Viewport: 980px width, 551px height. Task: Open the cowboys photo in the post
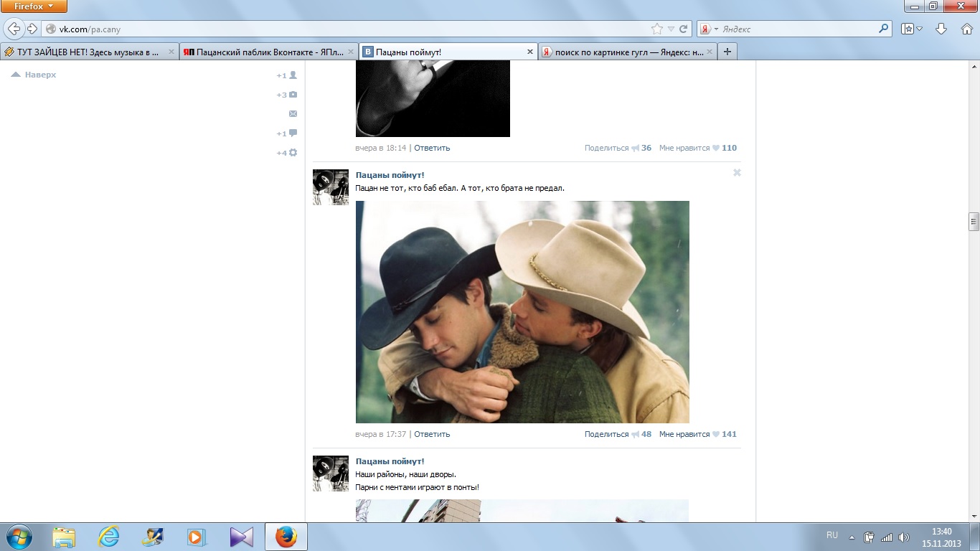522,312
